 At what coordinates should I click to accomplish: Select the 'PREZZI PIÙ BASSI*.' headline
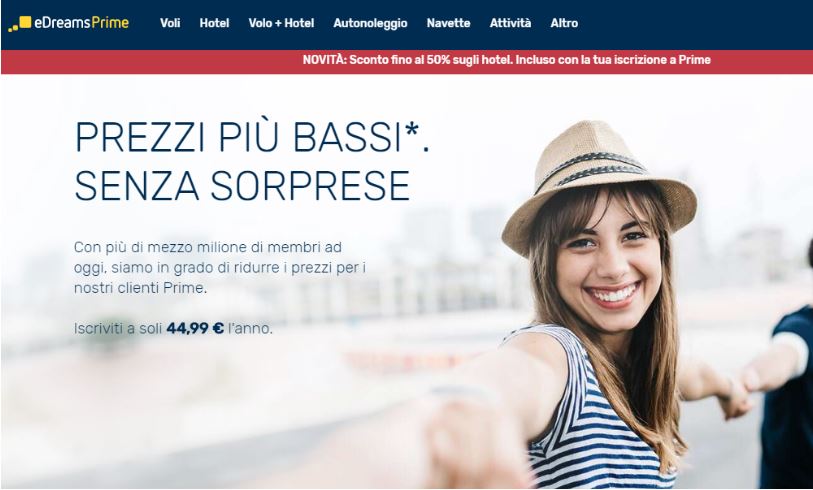pyautogui.click(x=252, y=137)
